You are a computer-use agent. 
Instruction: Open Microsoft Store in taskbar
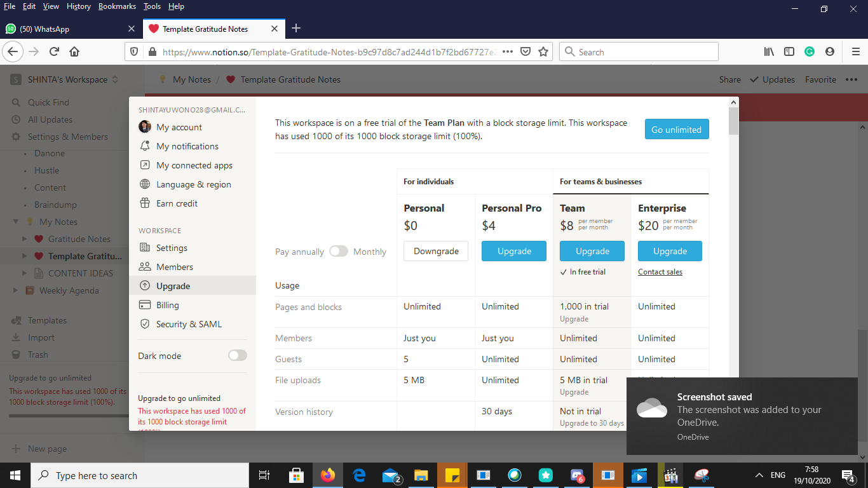[296, 475]
